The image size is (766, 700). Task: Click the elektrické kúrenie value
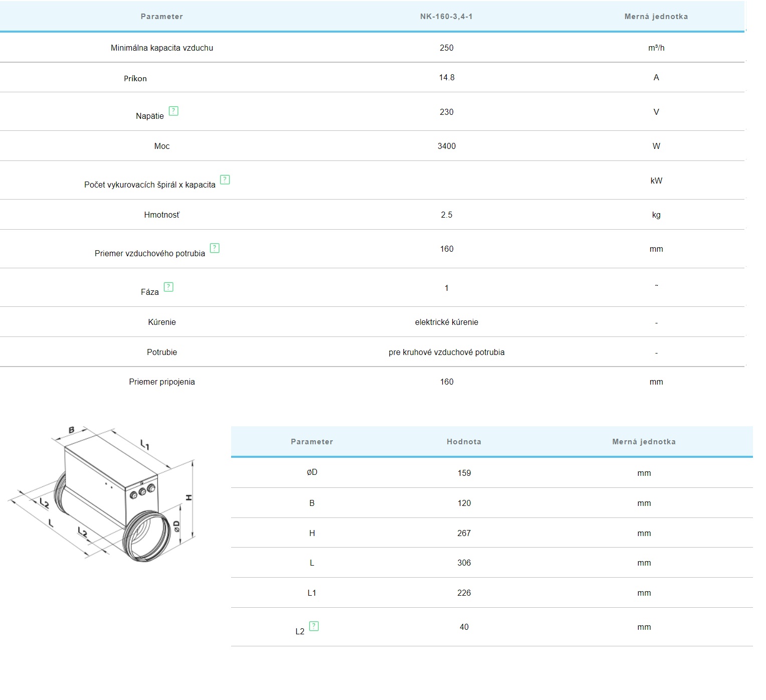pos(446,322)
